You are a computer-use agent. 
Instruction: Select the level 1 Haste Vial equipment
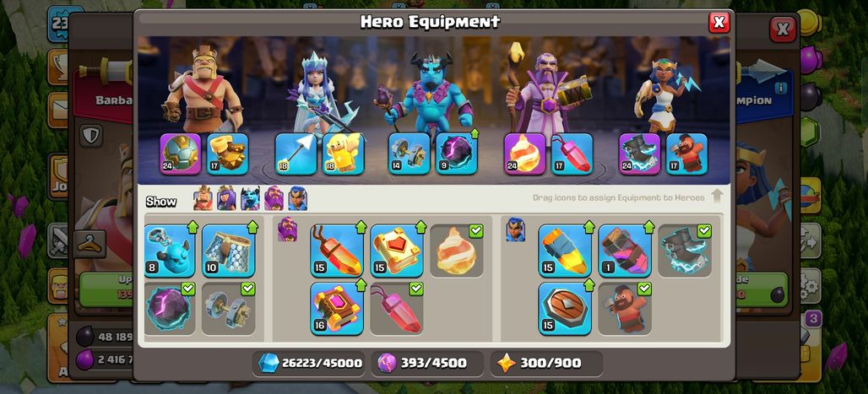pyautogui.click(x=625, y=250)
